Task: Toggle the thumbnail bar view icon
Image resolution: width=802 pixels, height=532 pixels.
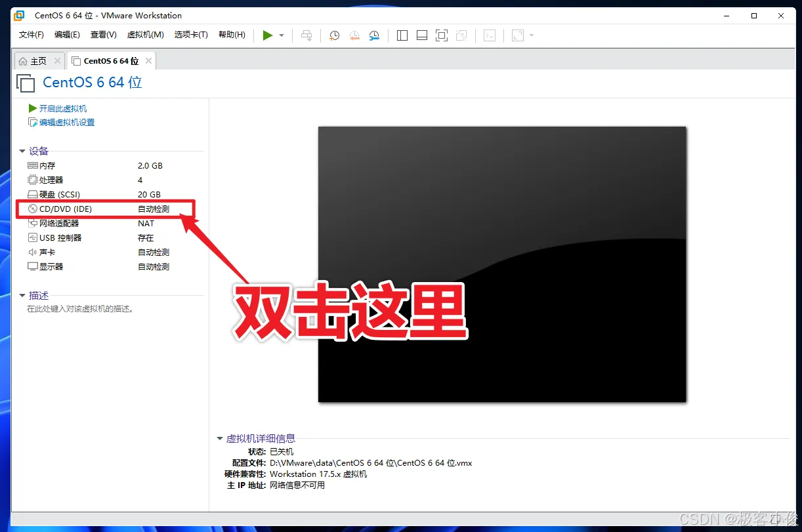Action: click(x=422, y=35)
